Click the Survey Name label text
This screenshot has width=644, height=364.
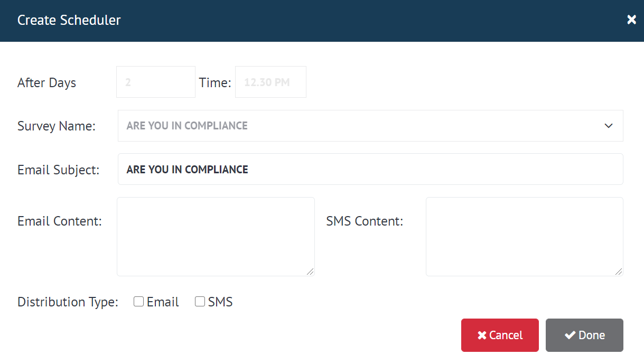57,126
